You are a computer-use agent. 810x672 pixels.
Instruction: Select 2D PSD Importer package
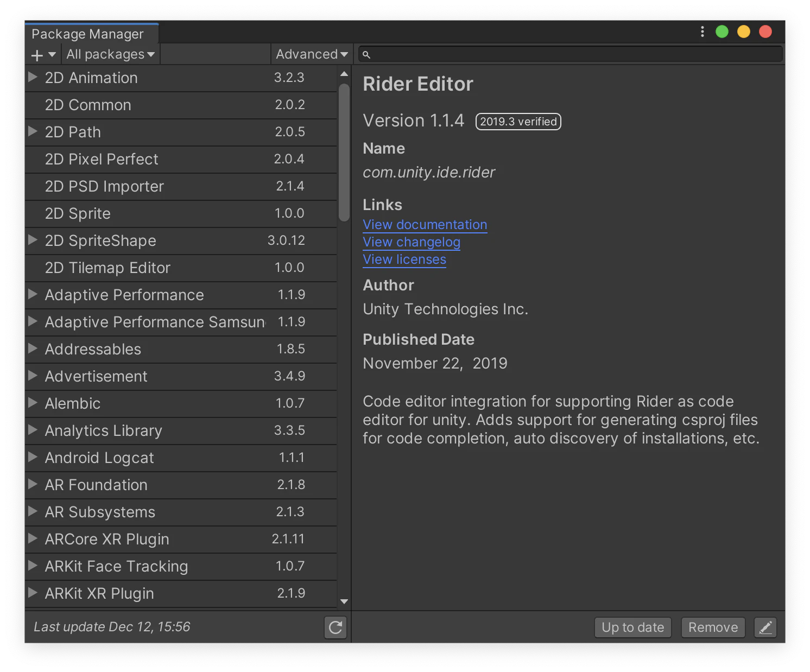click(181, 187)
